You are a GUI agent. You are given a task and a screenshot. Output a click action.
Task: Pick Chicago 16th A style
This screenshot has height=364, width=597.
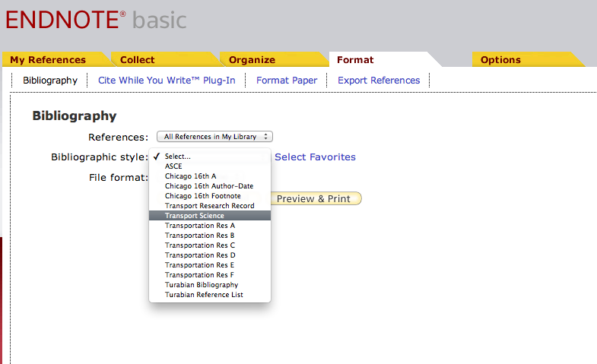pos(210,176)
